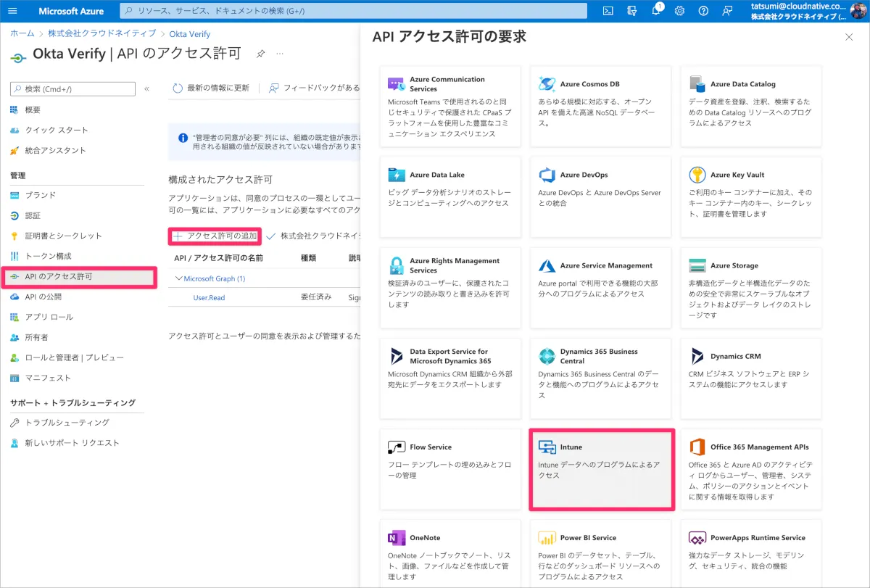Select the Azure Key Vault tile

click(750, 196)
